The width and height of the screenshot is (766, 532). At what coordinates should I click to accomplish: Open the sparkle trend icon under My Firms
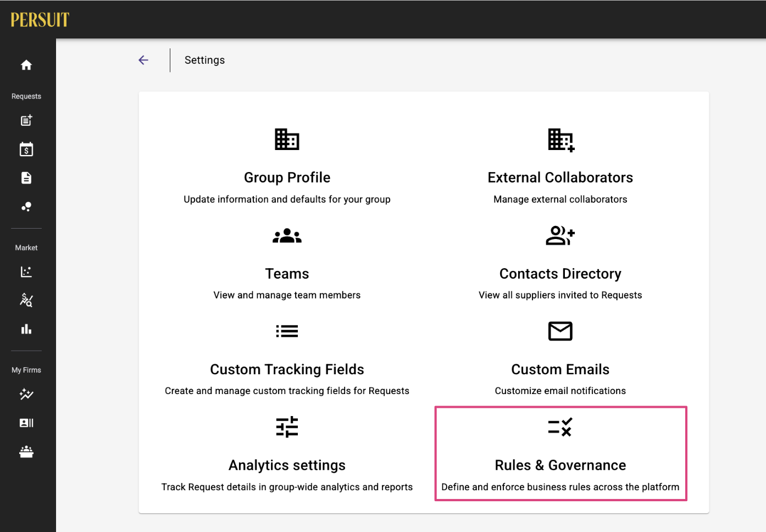(26, 394)
